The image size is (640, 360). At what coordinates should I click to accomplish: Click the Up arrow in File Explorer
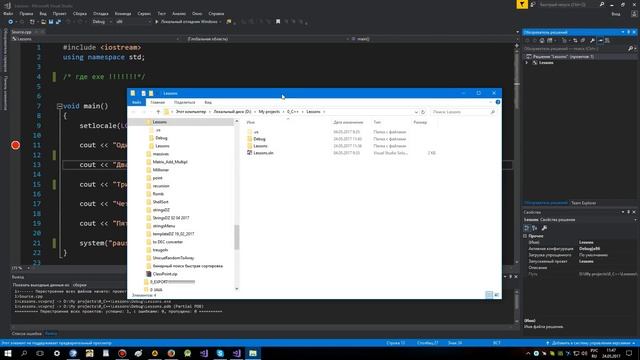tap(158, 112)
